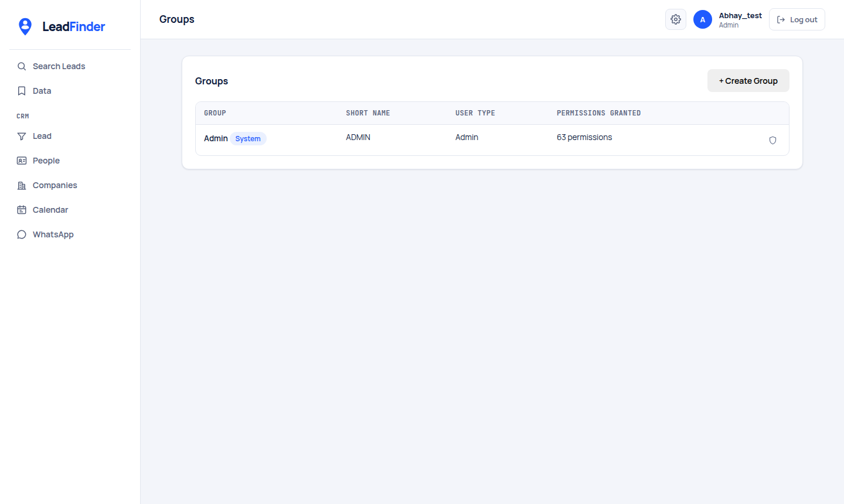Open Search Leads from the sidebar
844x504 pixels.
point(70,66)
